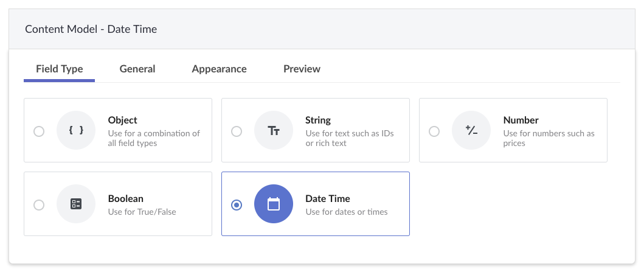Image resolution: width=644 pixels, height=275 pixels.
Task: Click the Object card title
Action: click(x=122, y=120)
